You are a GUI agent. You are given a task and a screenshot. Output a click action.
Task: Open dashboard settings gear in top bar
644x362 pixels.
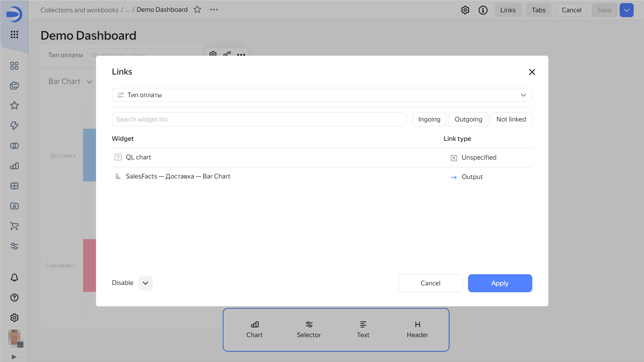[x=465, y=10]
